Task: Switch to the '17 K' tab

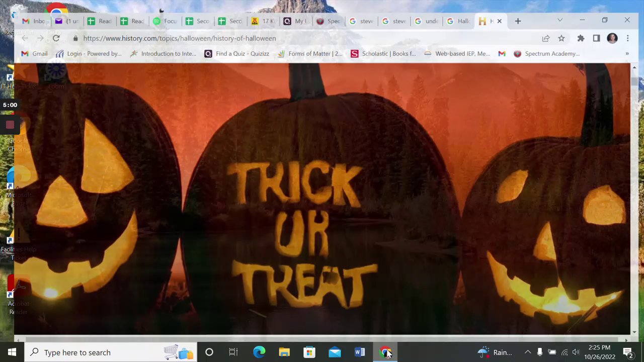Action: pos(263,21)
